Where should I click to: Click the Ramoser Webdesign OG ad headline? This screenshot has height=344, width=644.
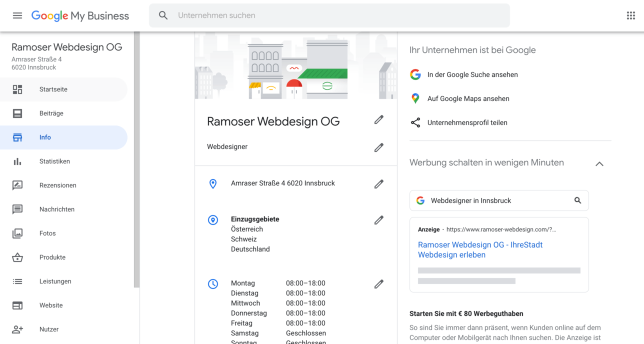coord(480,249)
